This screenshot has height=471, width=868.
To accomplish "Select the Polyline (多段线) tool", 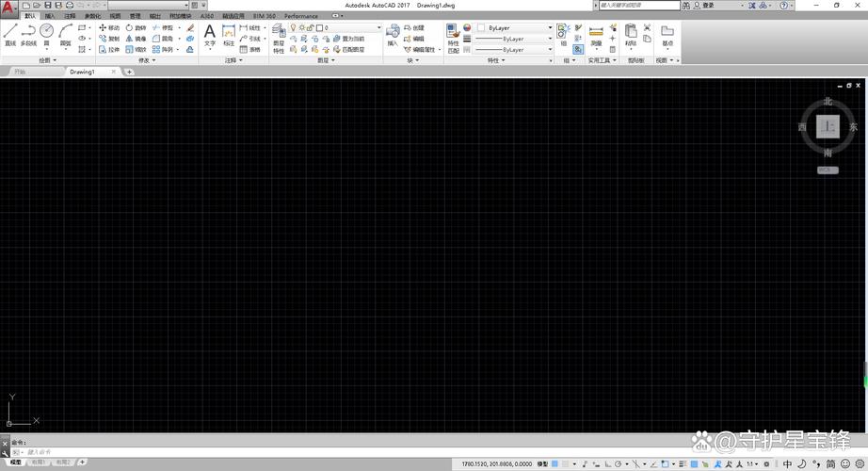I will (28, 35).
